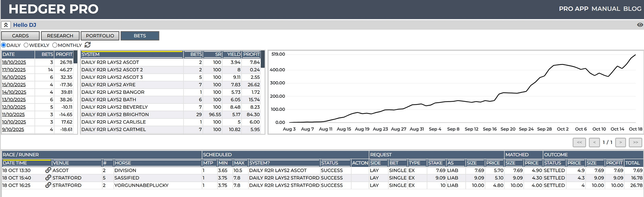Sort systems by SR column header

point(212,54)
